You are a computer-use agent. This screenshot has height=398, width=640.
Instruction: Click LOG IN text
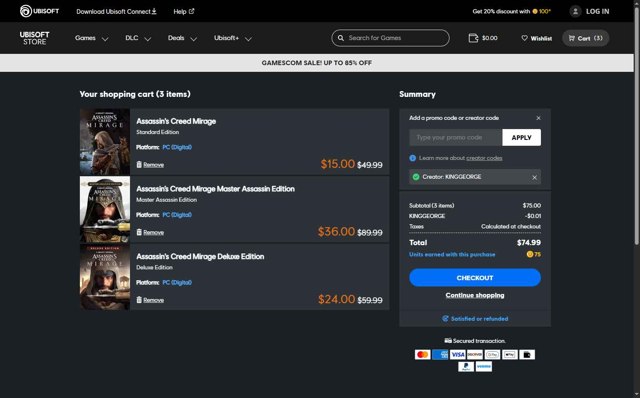(598, 11)
